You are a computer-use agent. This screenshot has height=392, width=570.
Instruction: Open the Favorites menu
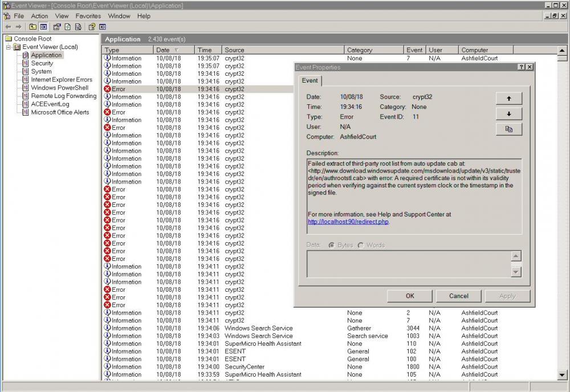pos(88,16)
